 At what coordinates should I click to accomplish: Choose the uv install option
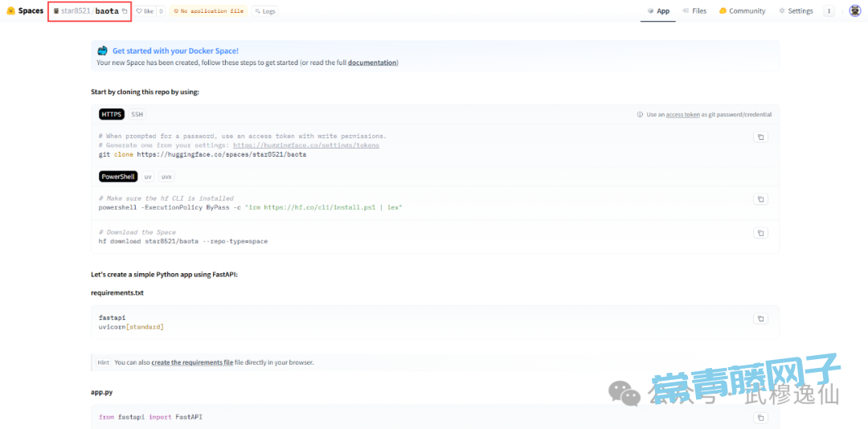[148, 177]
